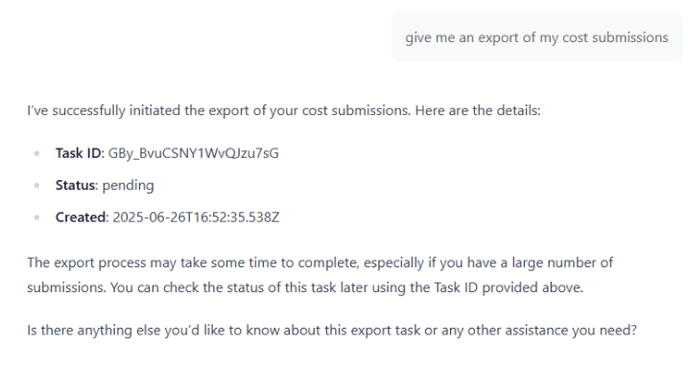Click the bold Status label
The width and height of the screenshot is (688, 367).
point(75,185)
